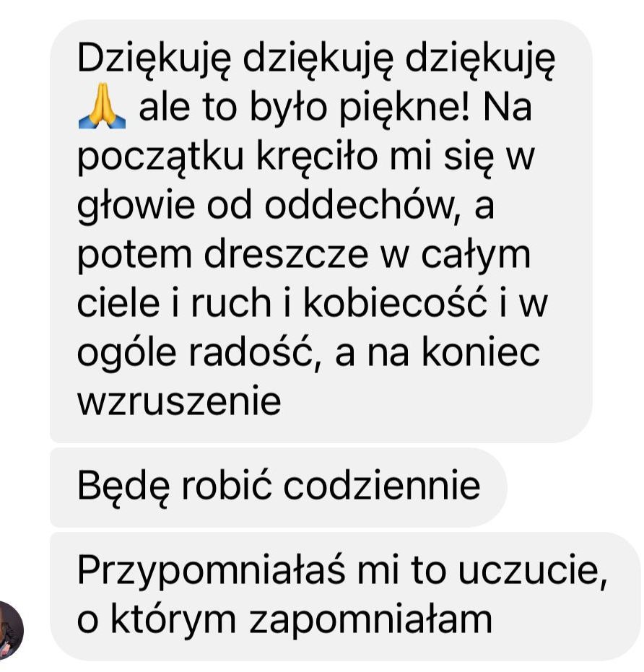The width and height of the screenshot is (644, 672).
Task: Select the 'Będę robić codziennie' message bubble
Action: click(x=279, y=487)
